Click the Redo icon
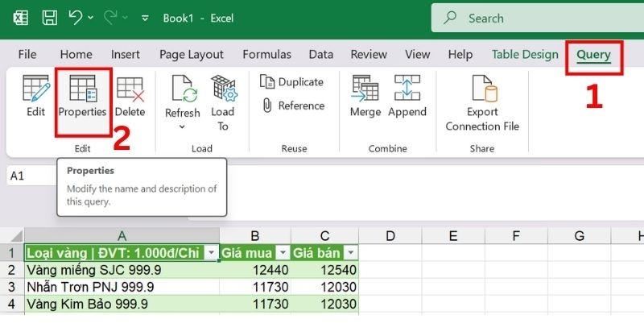644x328 pixels. coord(110,18)
